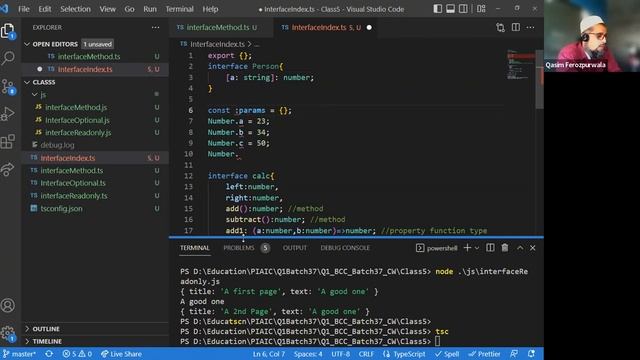Change indentation via Spaces: 4
This screenshot has height=360, width=640.
click(308, 354)
